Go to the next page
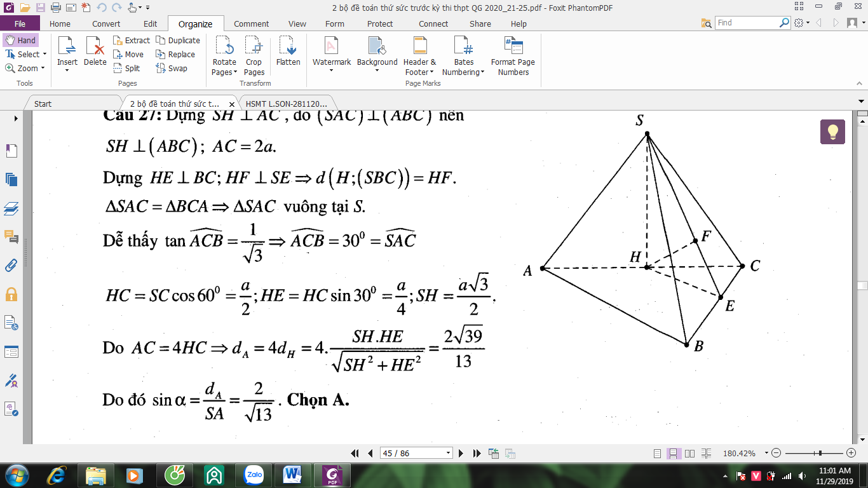Image resolution: width=868 pixels, height=488 pixels. (x=461, y=453)
